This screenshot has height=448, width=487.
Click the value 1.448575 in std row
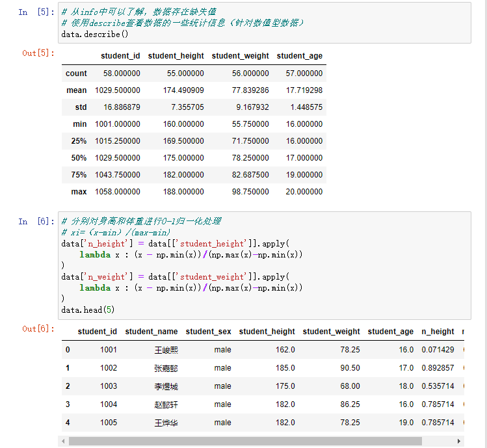coord(306,107)
